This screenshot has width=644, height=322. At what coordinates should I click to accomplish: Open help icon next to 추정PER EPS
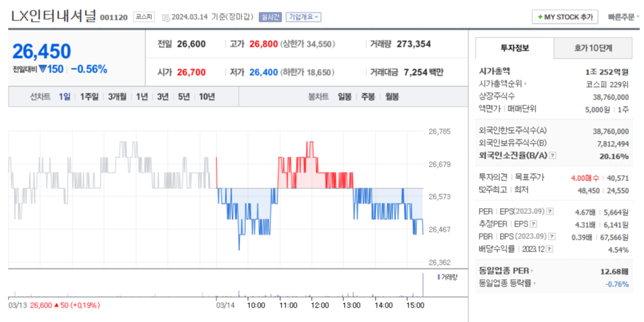(533, 224)
